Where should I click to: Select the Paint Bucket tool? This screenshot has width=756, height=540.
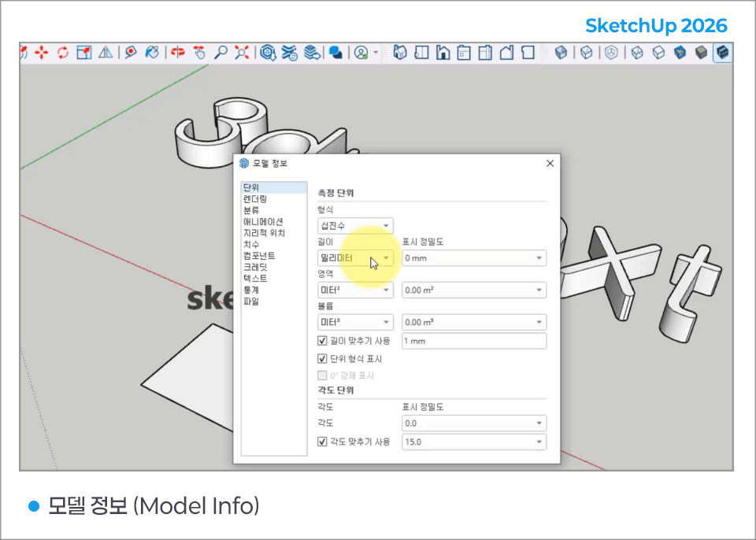[x=152, y=52]
